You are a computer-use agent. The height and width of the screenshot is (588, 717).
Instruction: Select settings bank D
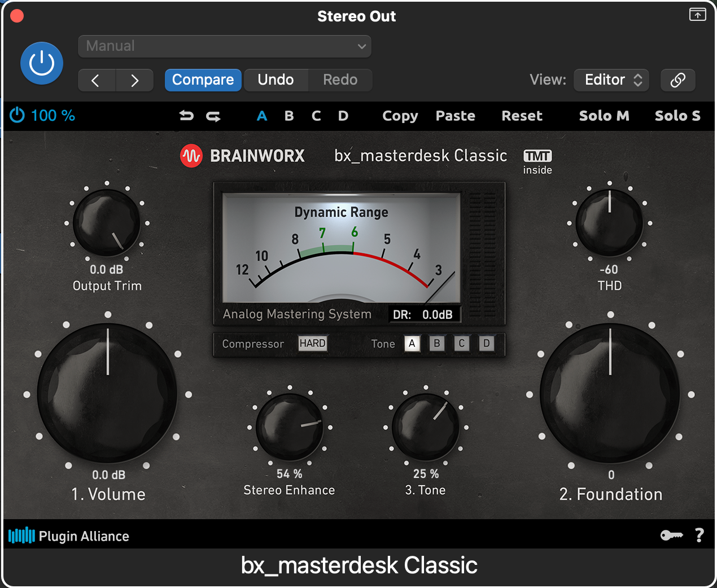coord(343,116)
